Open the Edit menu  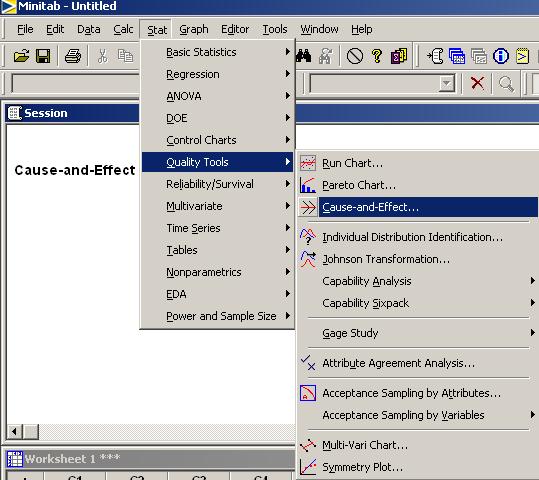55,30
